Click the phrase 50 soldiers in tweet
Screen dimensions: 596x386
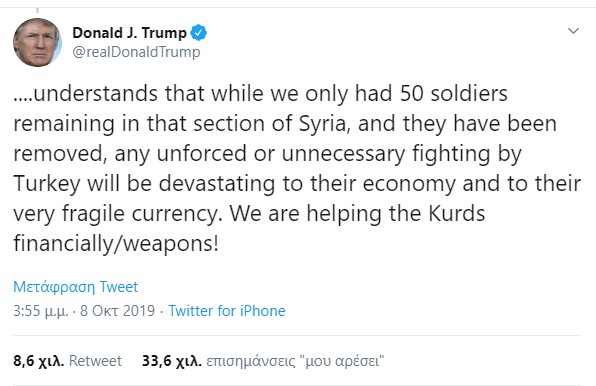pos(453,93)
